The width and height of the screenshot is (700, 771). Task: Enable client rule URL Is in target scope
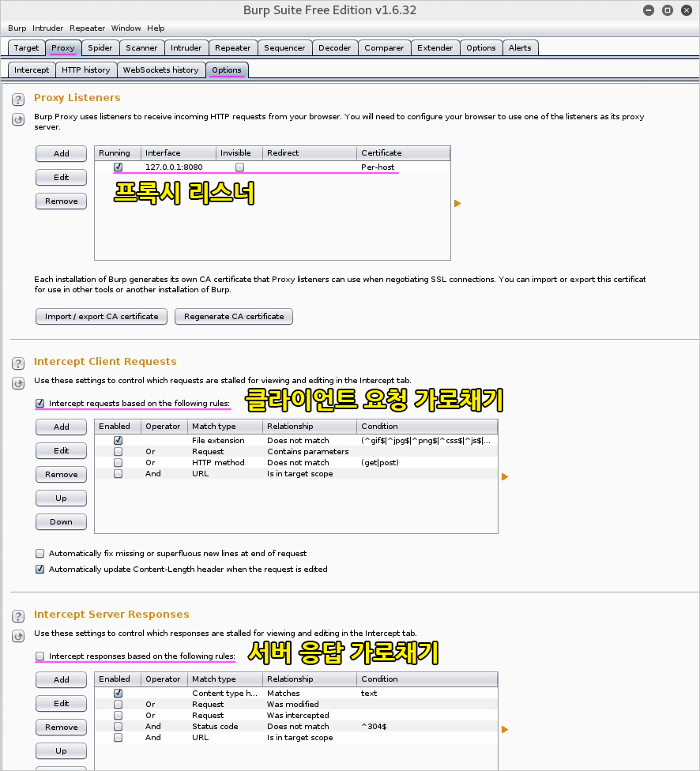[118, 473]
